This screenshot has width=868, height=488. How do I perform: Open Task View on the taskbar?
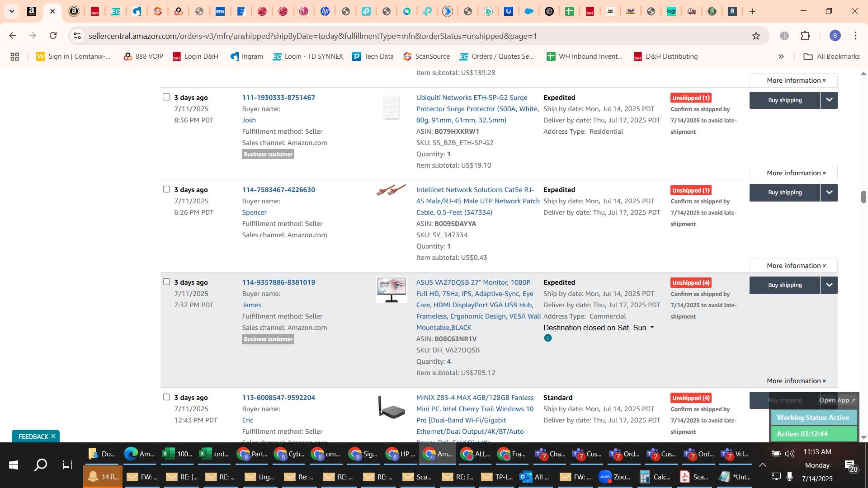[67, 465]
